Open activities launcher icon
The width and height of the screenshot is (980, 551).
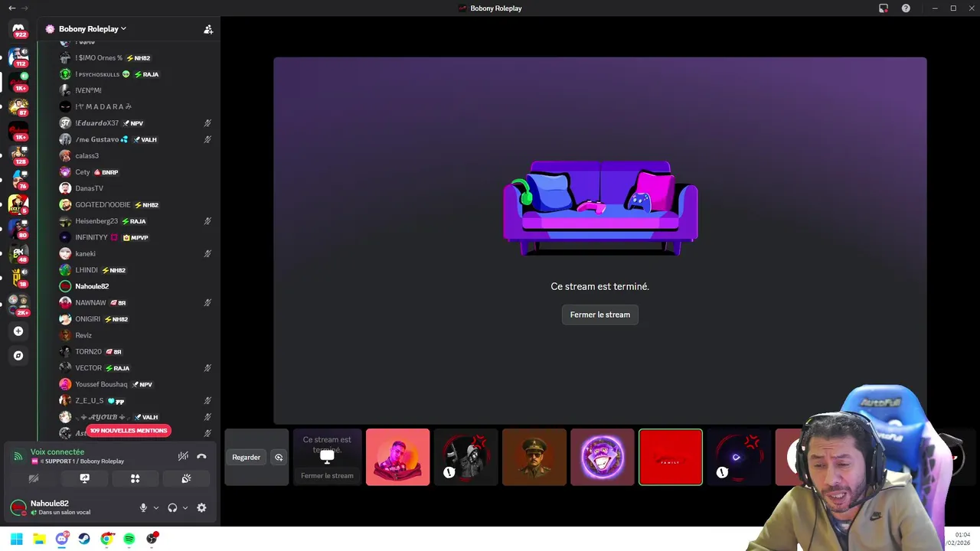click(x=135, y=478)
